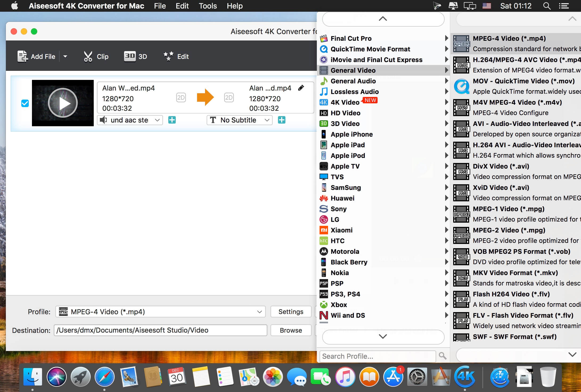Image resolution: width=581 pixels, height=392 pixels.
Task: Click the Settings button
Action: (290, 312)
